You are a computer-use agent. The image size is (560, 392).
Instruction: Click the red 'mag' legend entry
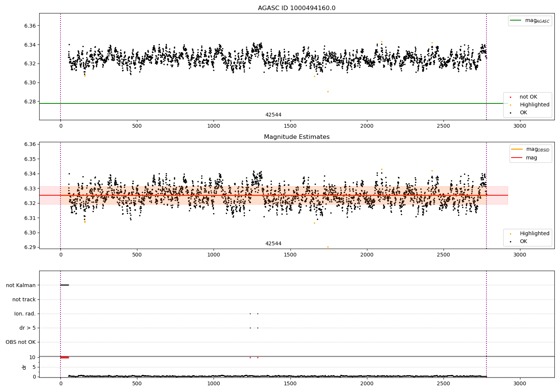click(x=525, y=158)
